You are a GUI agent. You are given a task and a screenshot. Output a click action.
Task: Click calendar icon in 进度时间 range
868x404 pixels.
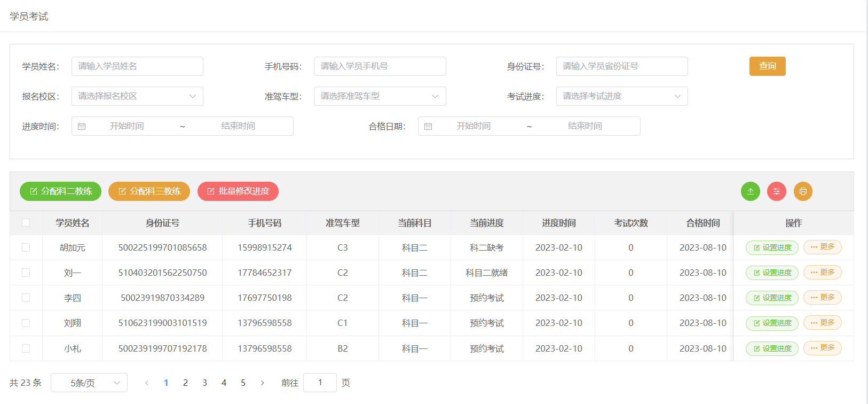[x=82, y=127]
